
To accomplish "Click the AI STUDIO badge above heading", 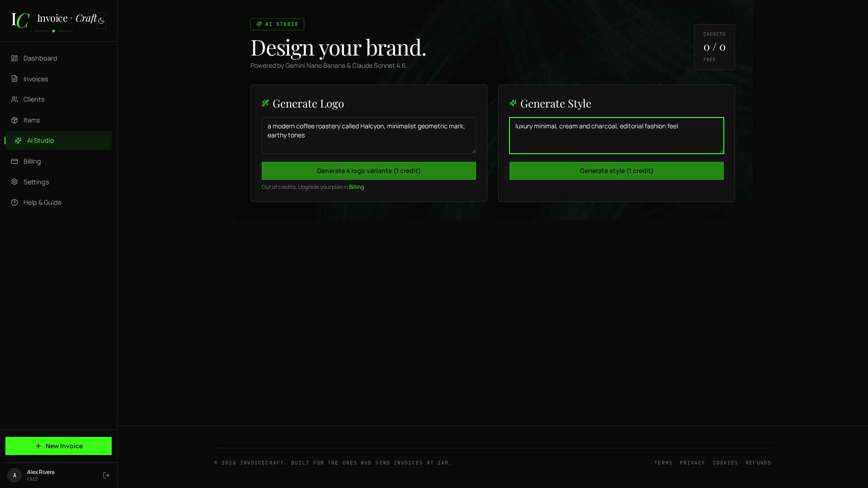I will [x=277, y=24].
